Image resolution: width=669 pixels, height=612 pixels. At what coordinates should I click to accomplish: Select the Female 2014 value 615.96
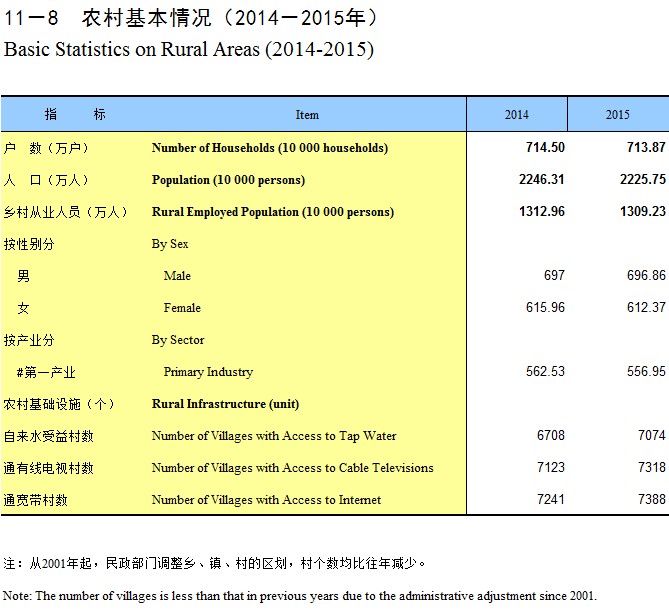tap(545, 308)
